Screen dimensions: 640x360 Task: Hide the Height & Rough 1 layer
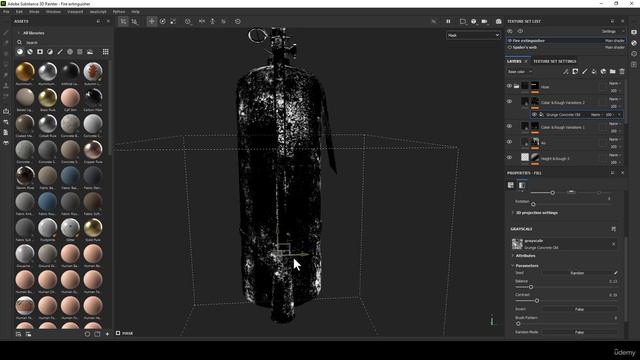click(509, 157)
